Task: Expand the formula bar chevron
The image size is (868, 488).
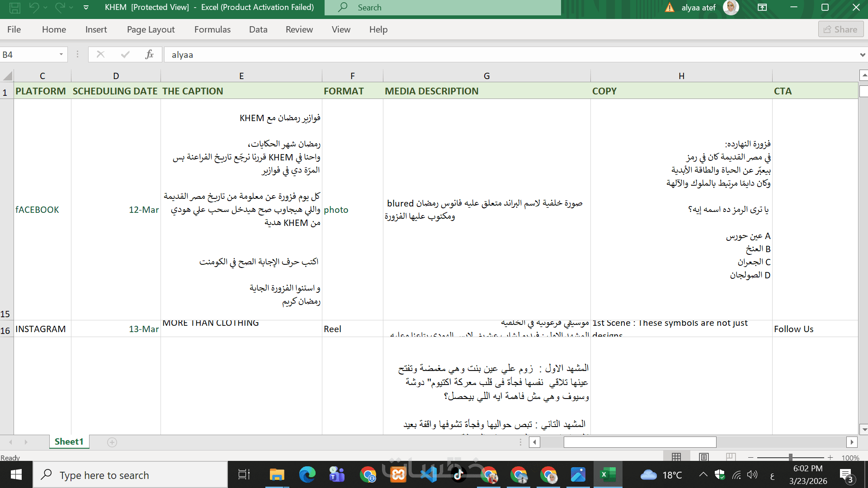Action: point(863,55)
